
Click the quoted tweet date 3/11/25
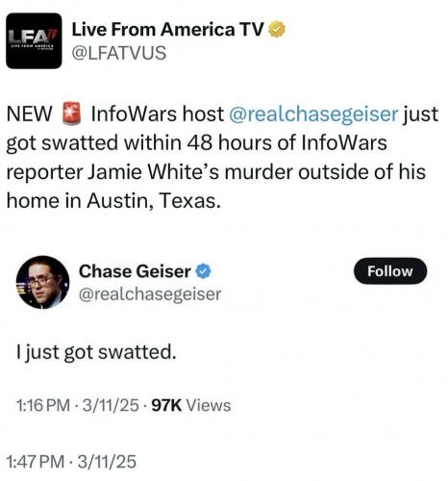tap(111, 405)
